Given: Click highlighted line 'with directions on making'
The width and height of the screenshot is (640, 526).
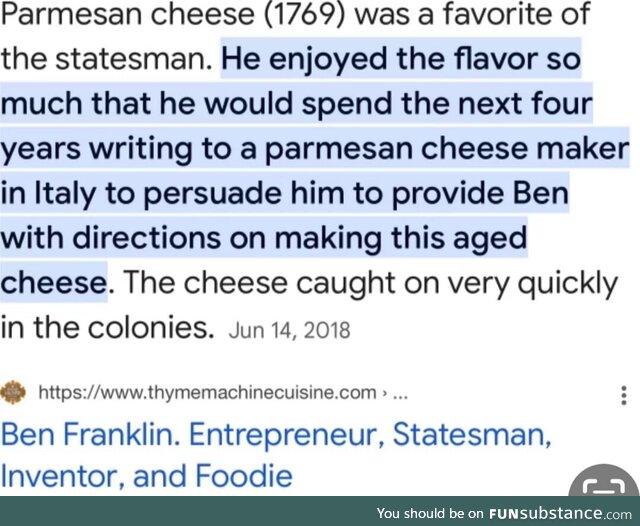Looking at the screenshot, I should point(264,237).
